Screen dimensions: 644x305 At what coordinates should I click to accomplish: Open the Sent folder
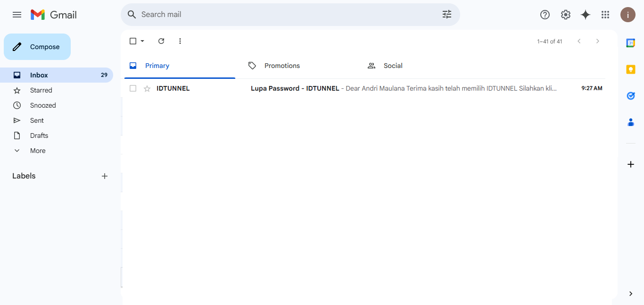tap(57, 120)
